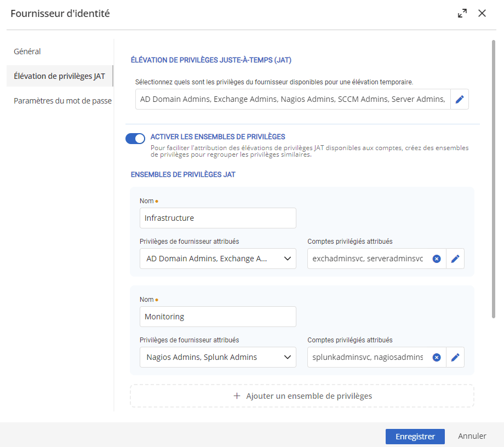
Task: Open the Monitoring provider privileges dropdown
Action: coord(217,357)
